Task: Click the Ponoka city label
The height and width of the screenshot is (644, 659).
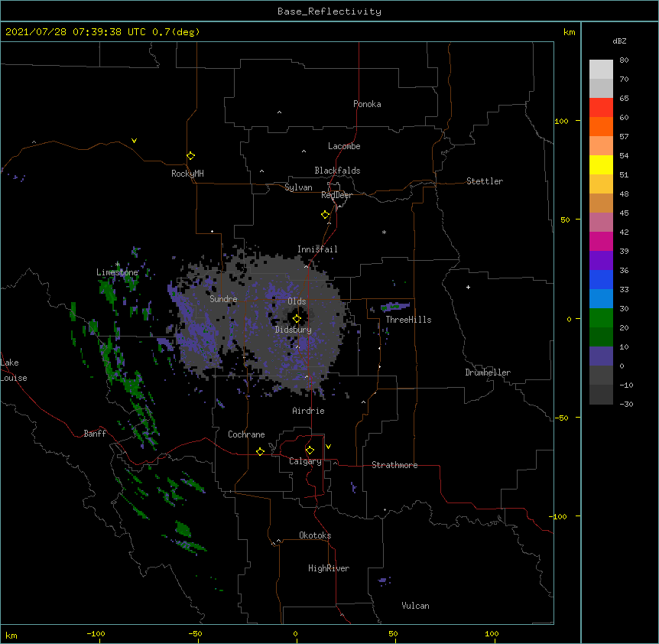Action: coord(367,104)
